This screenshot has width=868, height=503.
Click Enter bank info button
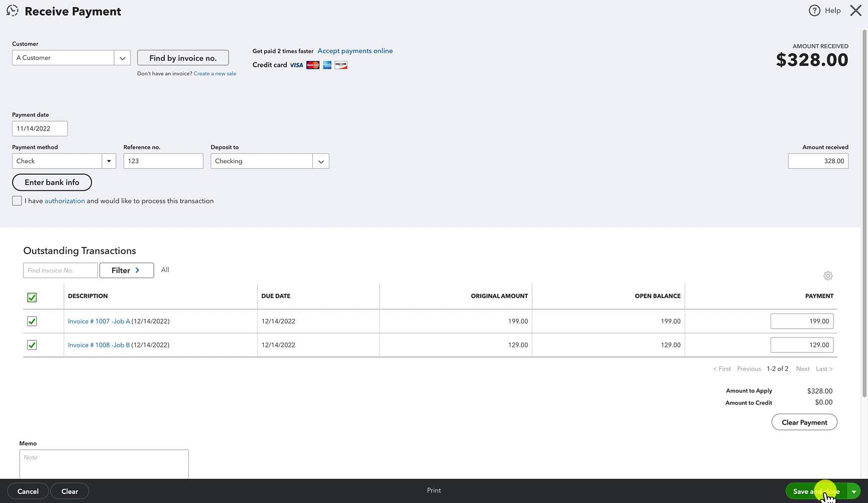click(52, 182)
